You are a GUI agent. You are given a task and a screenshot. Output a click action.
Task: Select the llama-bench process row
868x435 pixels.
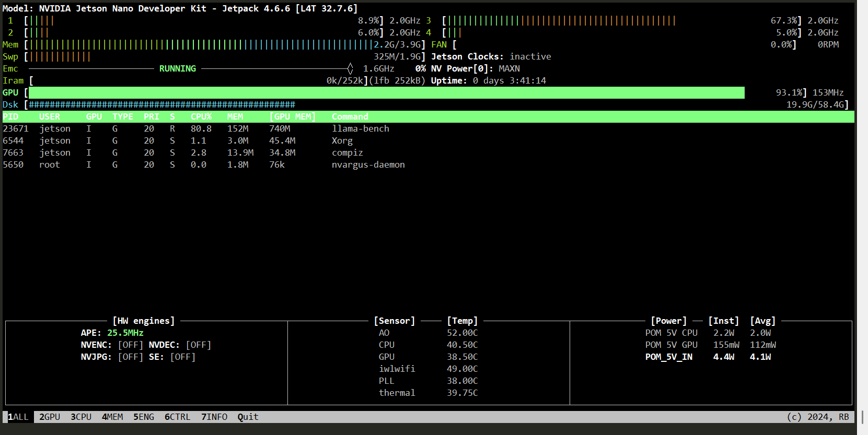pos(429,129)
